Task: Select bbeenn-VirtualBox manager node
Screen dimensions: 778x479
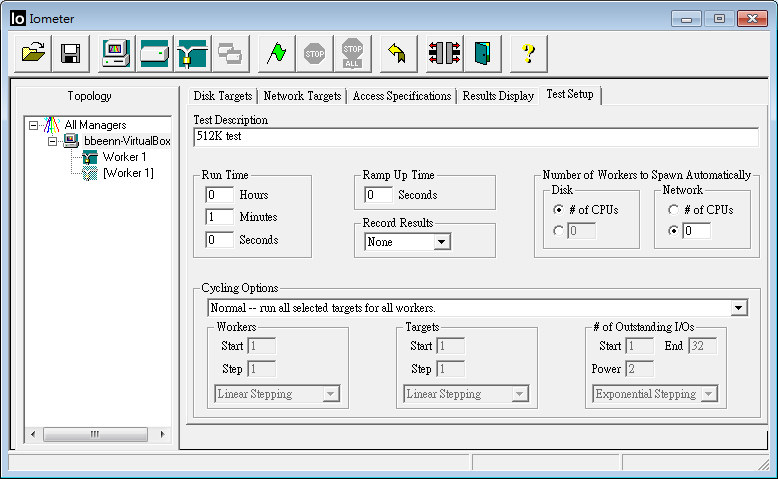Action: [127, 141]
